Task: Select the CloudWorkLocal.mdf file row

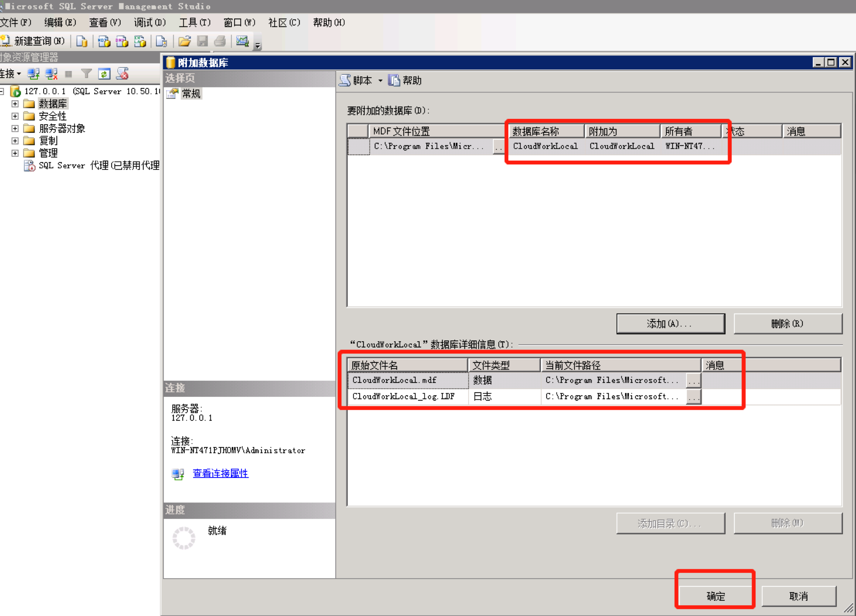Action: tap(594, 380)
